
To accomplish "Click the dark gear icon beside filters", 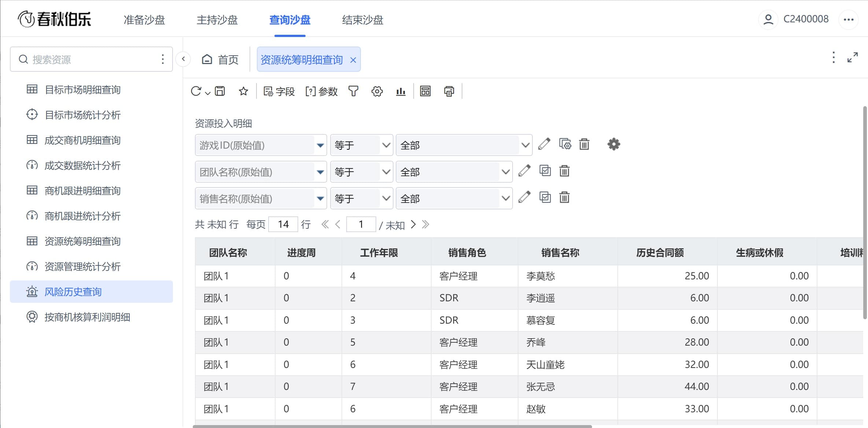I will tap(614, 144).
